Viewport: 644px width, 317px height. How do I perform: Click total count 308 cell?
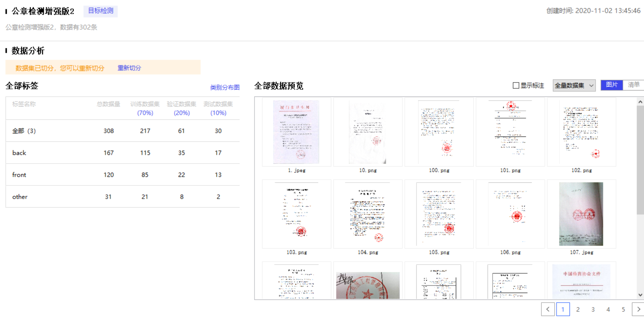(x=109, y=131)
